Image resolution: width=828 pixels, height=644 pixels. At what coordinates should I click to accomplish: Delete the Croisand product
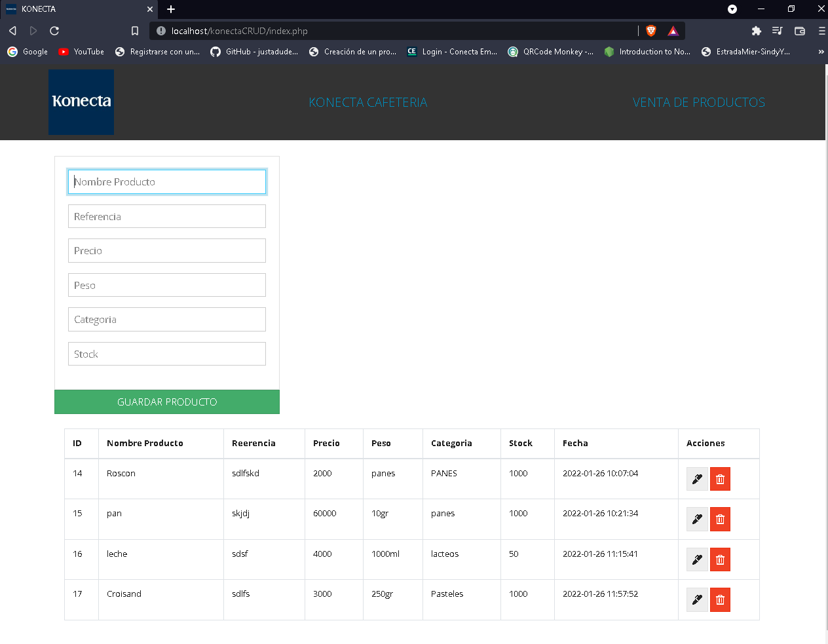coord(719,599)
